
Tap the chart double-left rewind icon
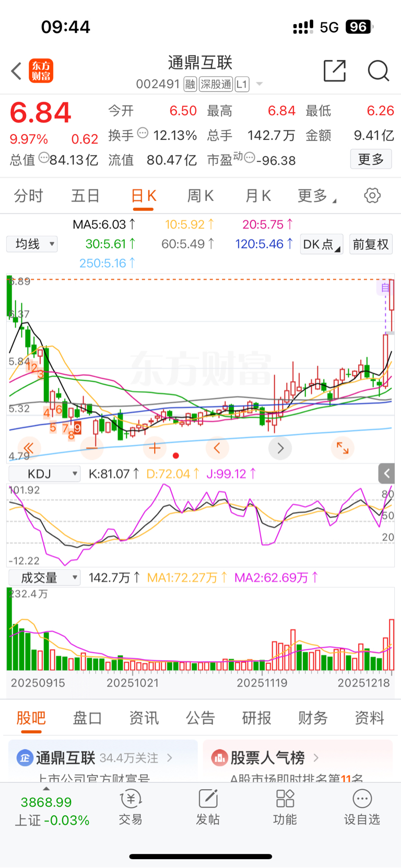29,448
